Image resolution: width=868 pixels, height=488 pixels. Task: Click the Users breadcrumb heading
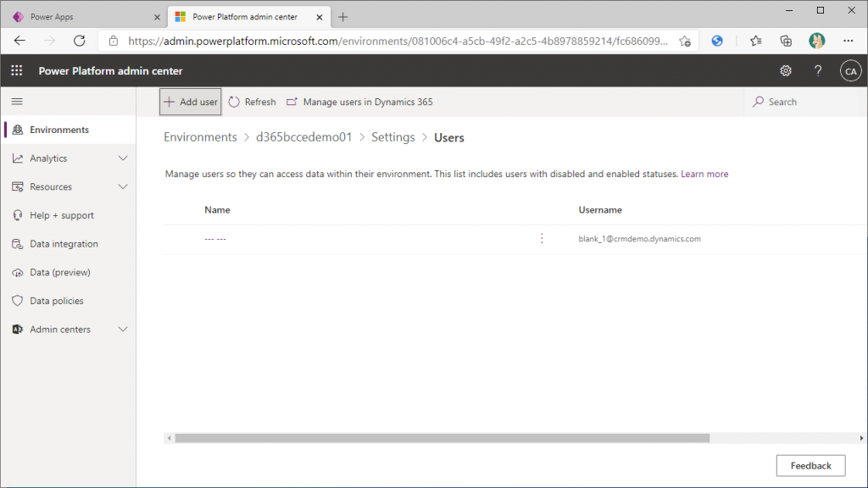[449, 138]
